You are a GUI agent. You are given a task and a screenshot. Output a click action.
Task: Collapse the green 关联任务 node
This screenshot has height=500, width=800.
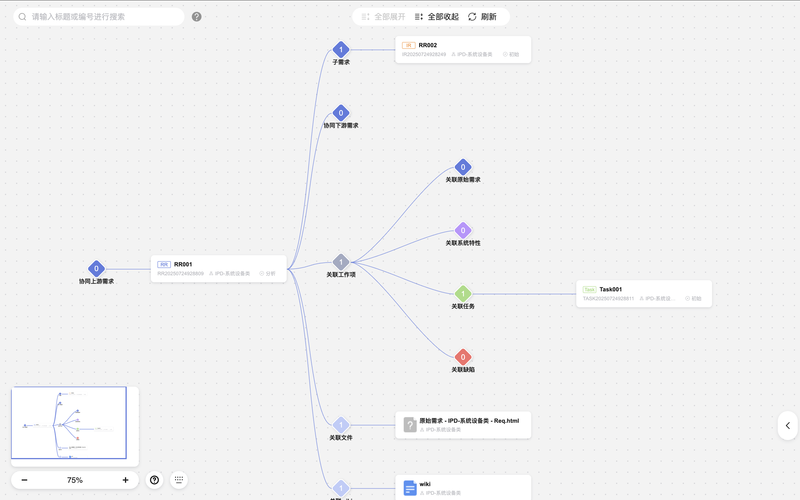click(463, 293)
